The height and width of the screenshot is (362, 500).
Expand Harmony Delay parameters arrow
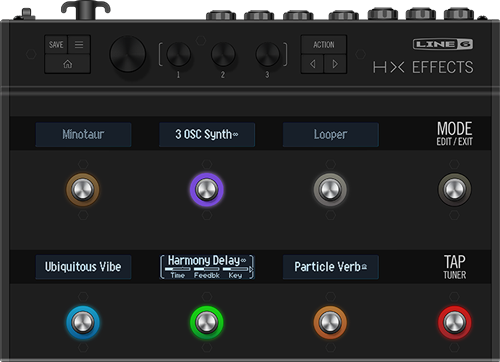[x=251, y=269]
